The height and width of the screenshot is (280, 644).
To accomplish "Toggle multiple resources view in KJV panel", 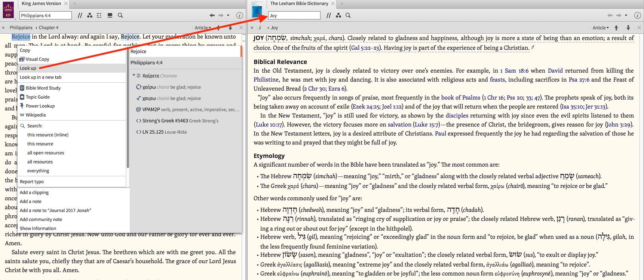I will pyautogui.click(x=99, y=15).
